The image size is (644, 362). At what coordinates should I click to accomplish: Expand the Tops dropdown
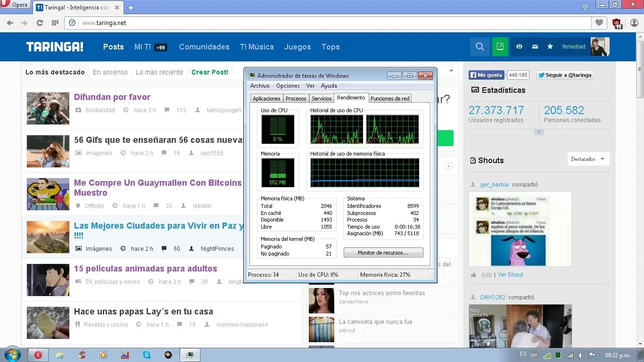pyautogui.click(x=333, y=47)
